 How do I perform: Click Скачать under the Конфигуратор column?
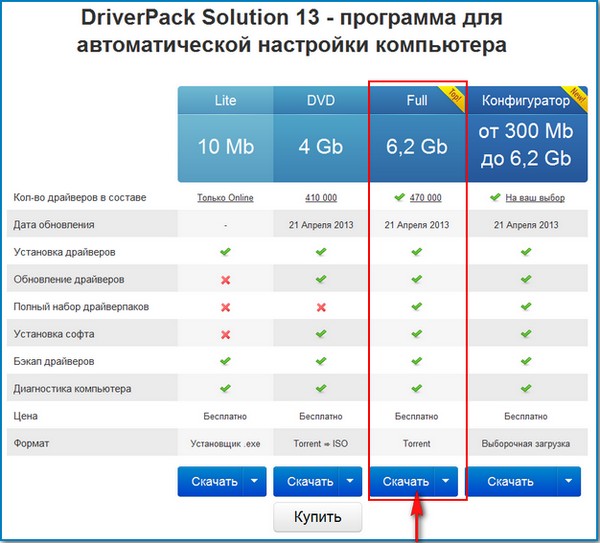[510, 481]
